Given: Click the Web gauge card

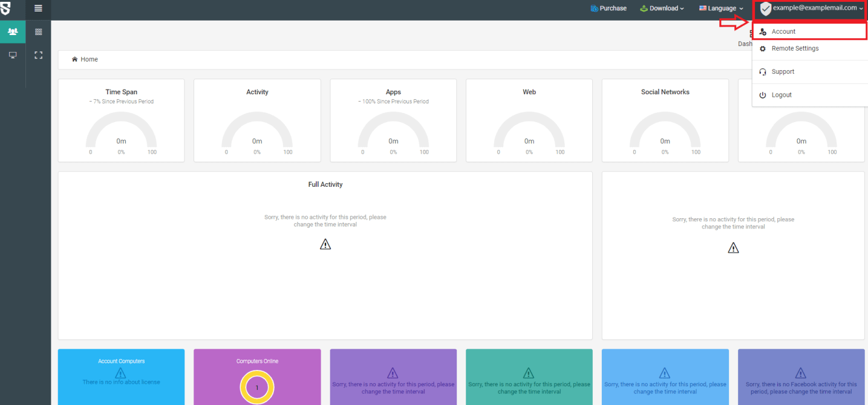Looking at the screenshot, I should coord(529,120).
